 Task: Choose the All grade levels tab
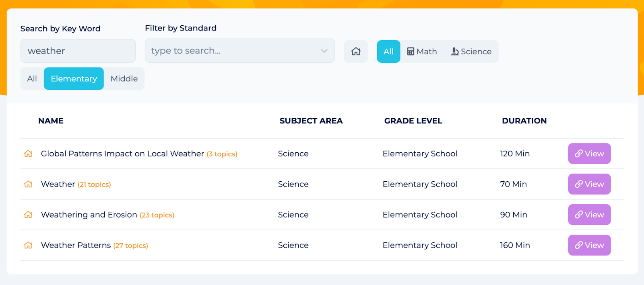click(32, 79)
